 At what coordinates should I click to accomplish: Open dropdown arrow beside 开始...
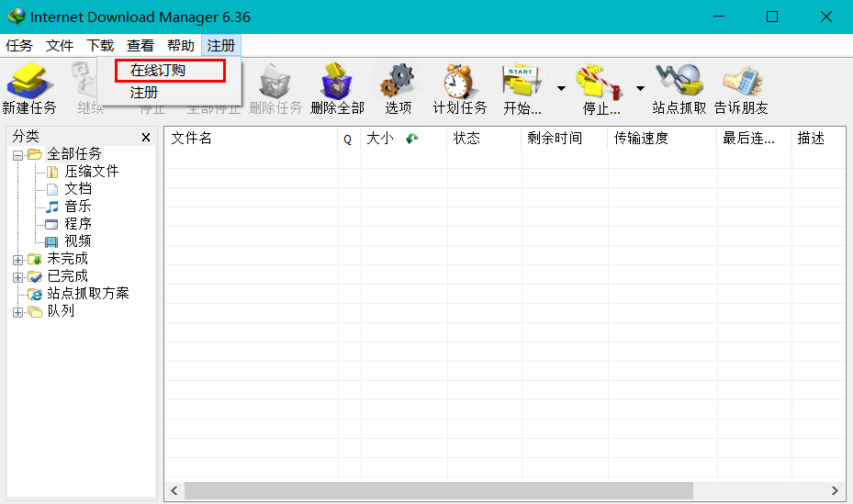(x=561, y=88)
